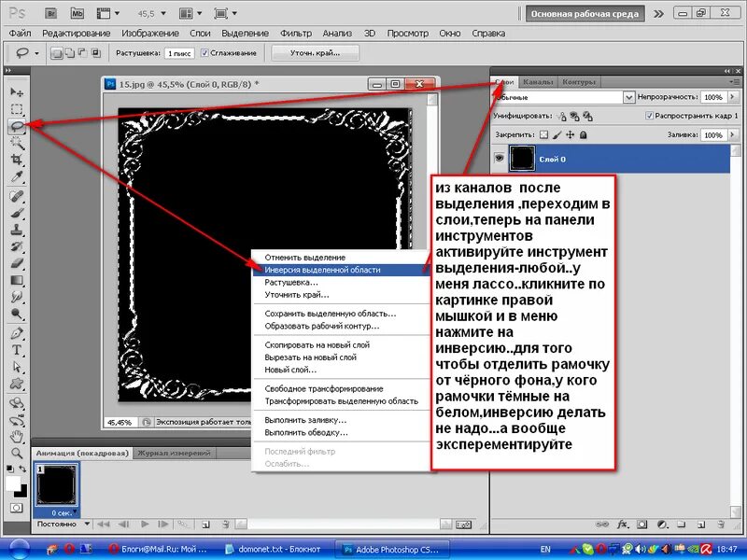747x560 pixels.
Task: Open animation loop Постоянно dropdown
Action: click(x=87, y=524)
